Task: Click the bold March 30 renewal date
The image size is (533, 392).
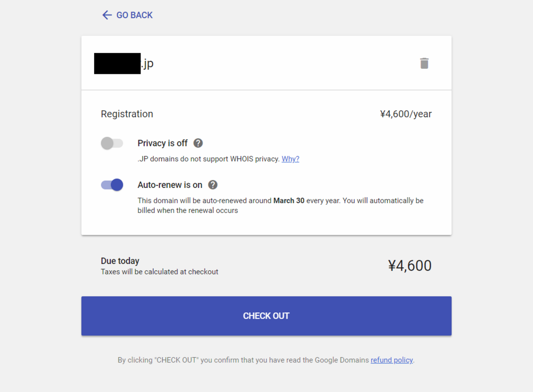Action: 289,200
